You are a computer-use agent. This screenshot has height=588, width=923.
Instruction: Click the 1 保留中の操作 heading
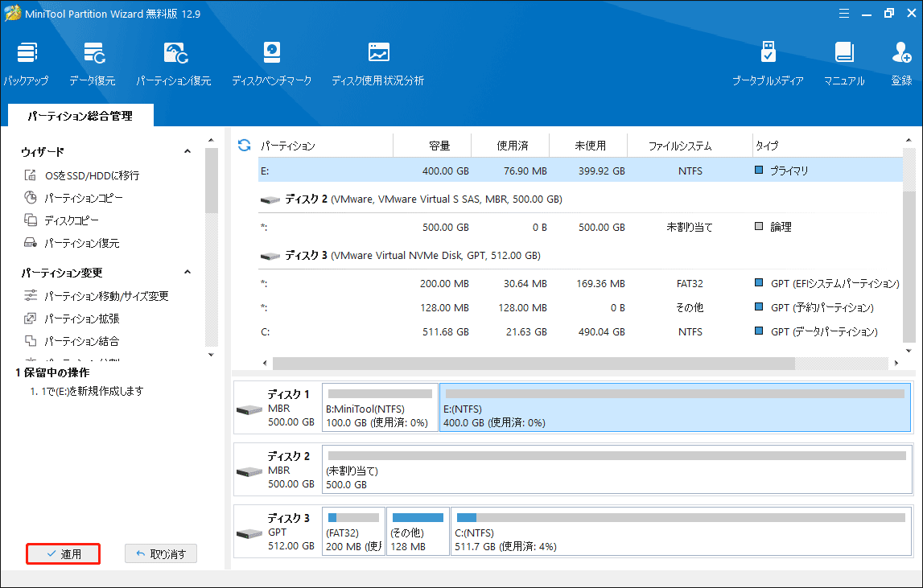pos(52,372)
